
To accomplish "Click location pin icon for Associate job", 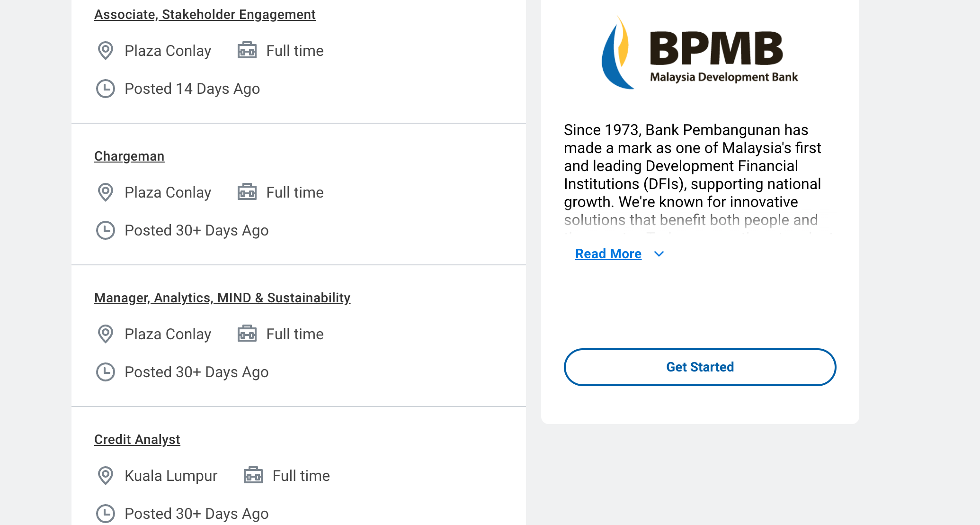I will click(x=106, y=51).
